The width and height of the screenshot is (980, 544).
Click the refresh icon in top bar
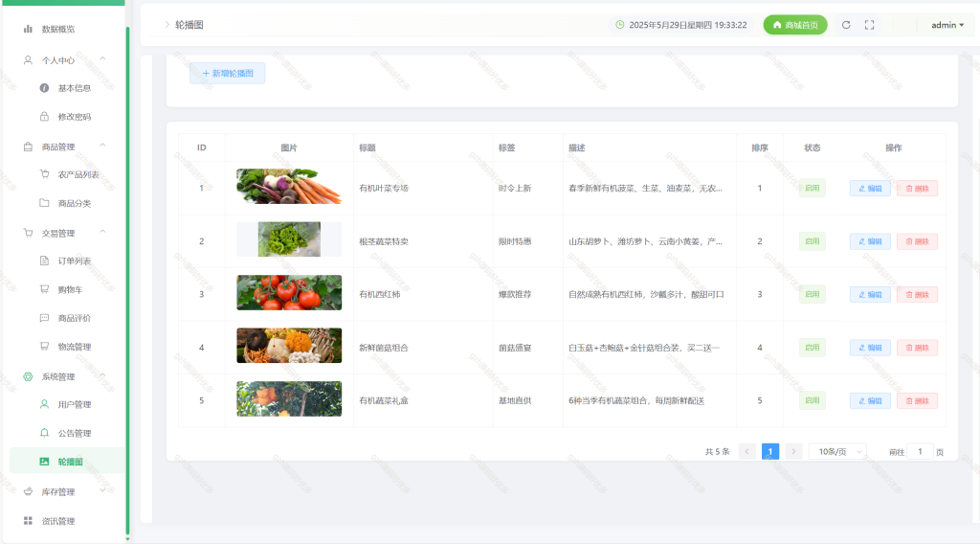(846, 25)
